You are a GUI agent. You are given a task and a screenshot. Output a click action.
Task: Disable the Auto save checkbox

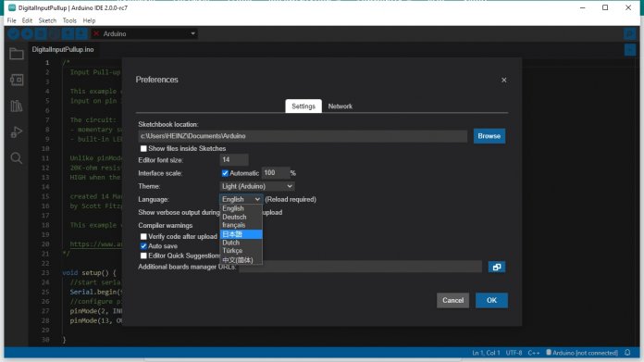[x=143, y=246]
